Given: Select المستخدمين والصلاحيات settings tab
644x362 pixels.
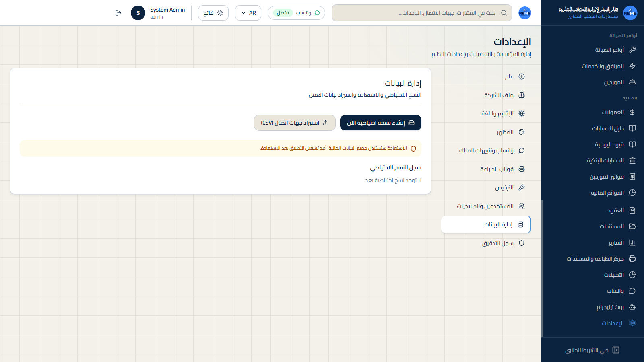Looking at the screenshot, I should pos(486,206).
